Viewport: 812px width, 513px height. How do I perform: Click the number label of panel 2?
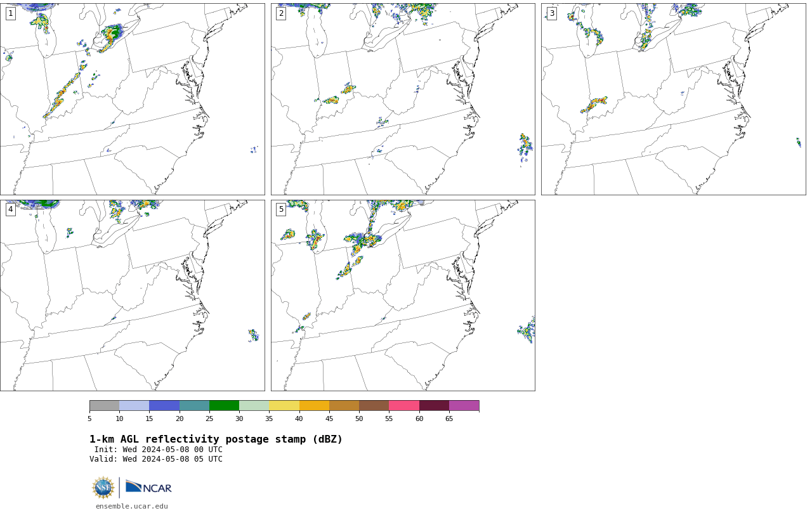pyautogui.click(x=281, y=13)
